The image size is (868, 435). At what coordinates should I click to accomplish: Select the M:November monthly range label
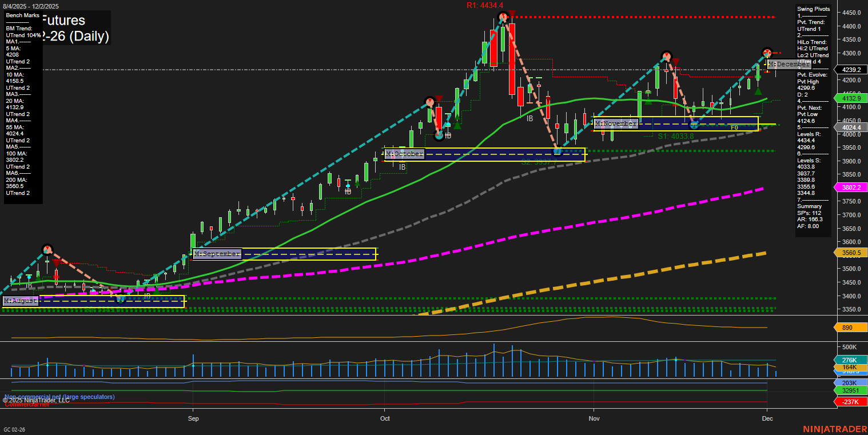click(x=616, y=123)
